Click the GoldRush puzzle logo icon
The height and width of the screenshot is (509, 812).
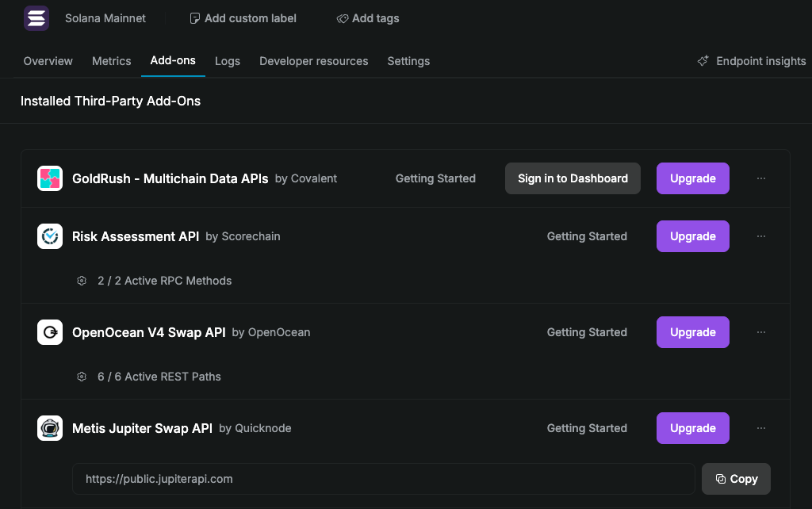tap(50, 178)
